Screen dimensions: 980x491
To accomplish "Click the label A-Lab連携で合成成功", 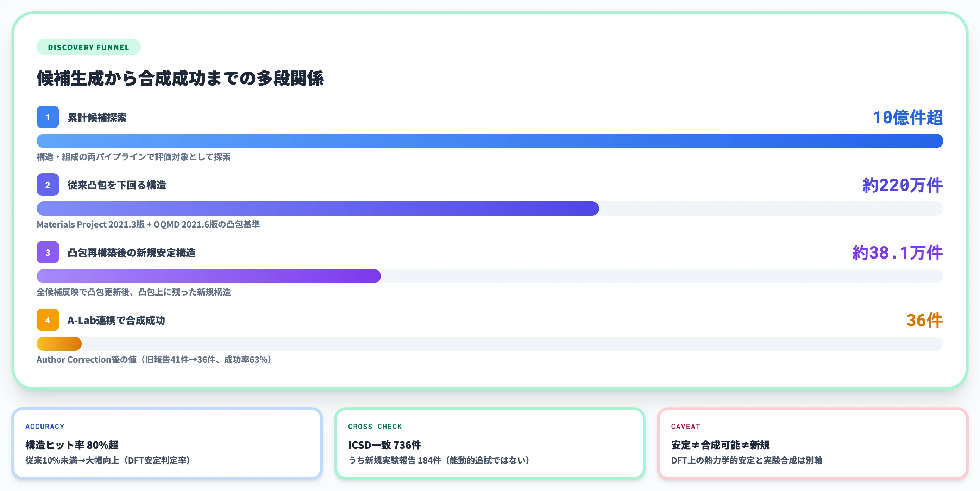I will pyautogui.click(x=116, y=321).
